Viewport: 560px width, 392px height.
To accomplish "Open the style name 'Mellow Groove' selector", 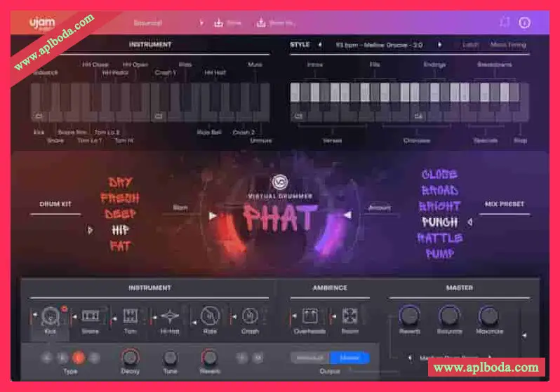I will 379,45.
